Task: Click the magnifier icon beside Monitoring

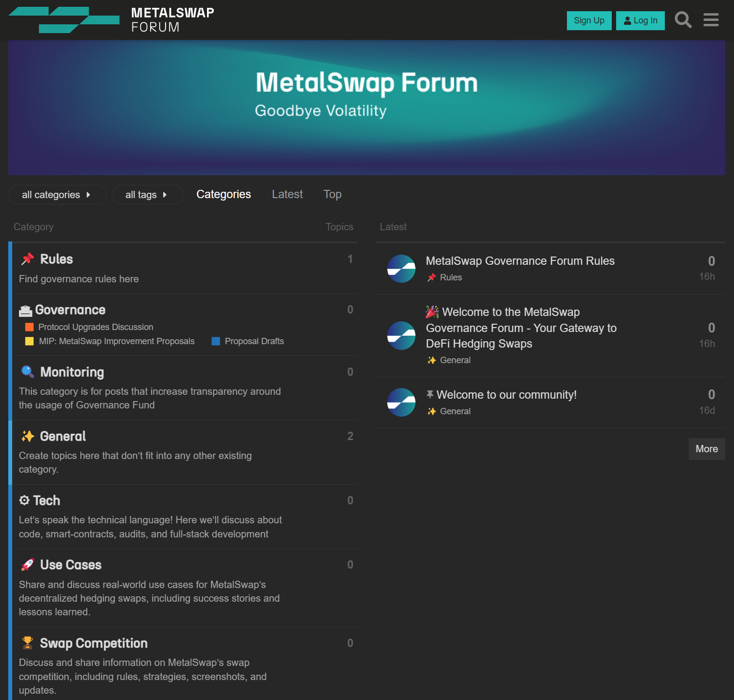Action: coord(28,372)
